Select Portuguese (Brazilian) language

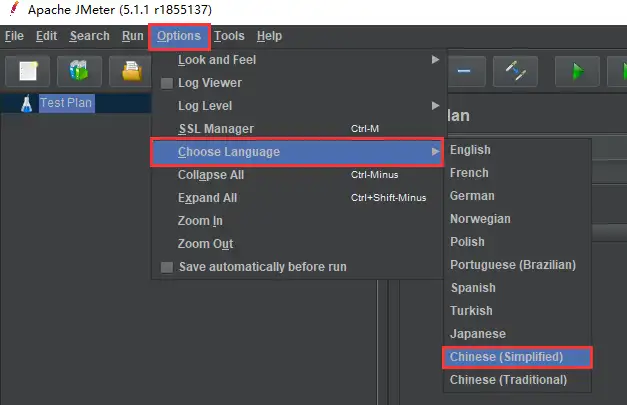click(517, 265)
